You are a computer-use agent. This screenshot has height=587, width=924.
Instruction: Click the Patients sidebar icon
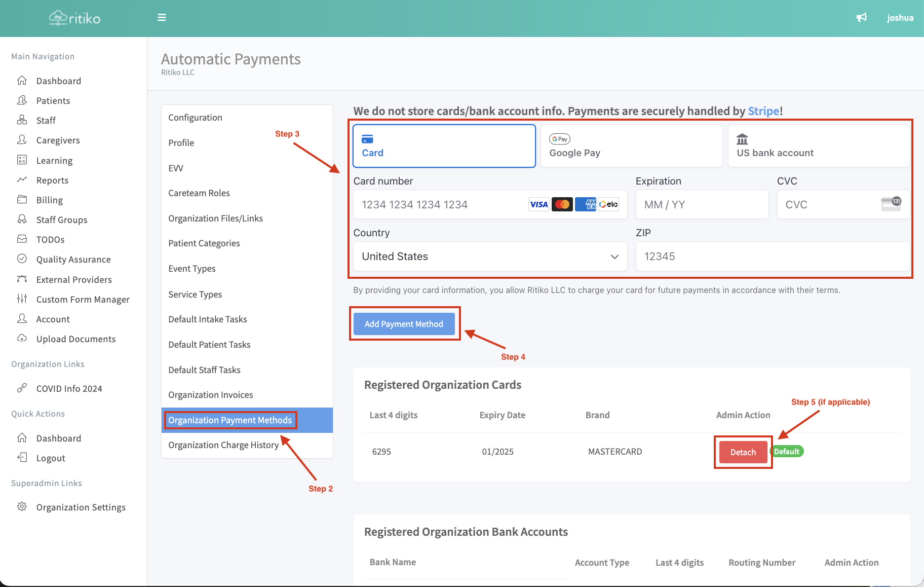[x=22, y=100]
